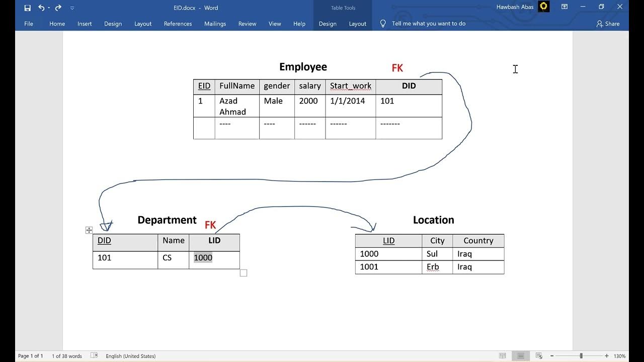Click the City header cell
The height and width of the screenshot is (362, 644).
[x=437, y=241]
